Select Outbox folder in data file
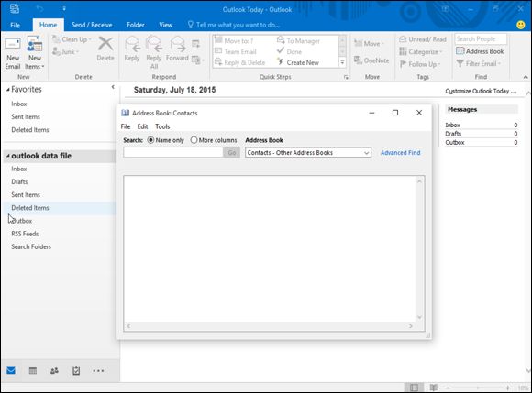Screen dimensions: 532x393 pos(22,221)
